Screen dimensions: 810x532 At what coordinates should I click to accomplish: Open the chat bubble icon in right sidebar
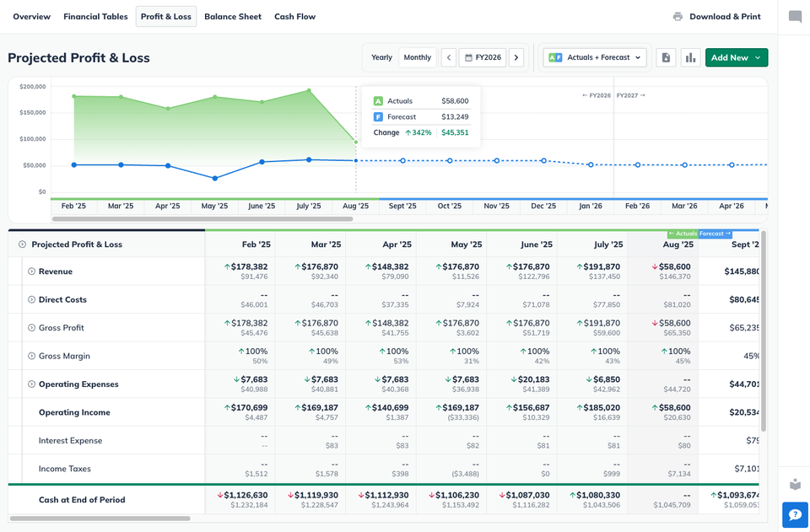point(795,17)
